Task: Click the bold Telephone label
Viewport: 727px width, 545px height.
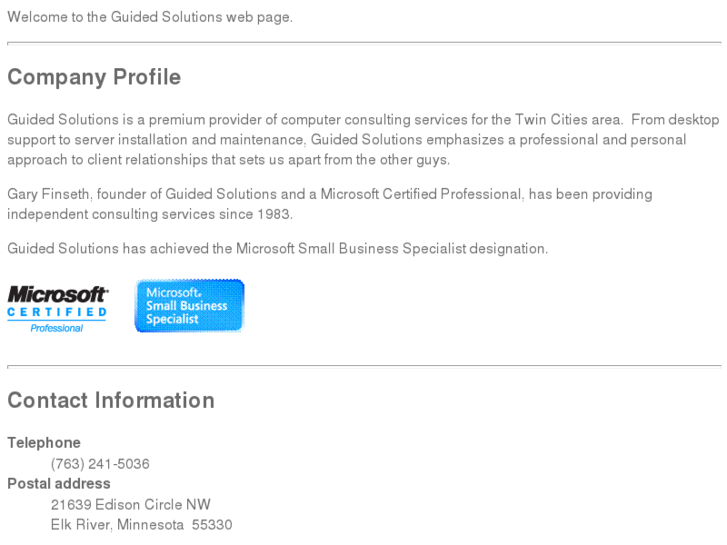Action: [44, 443]
